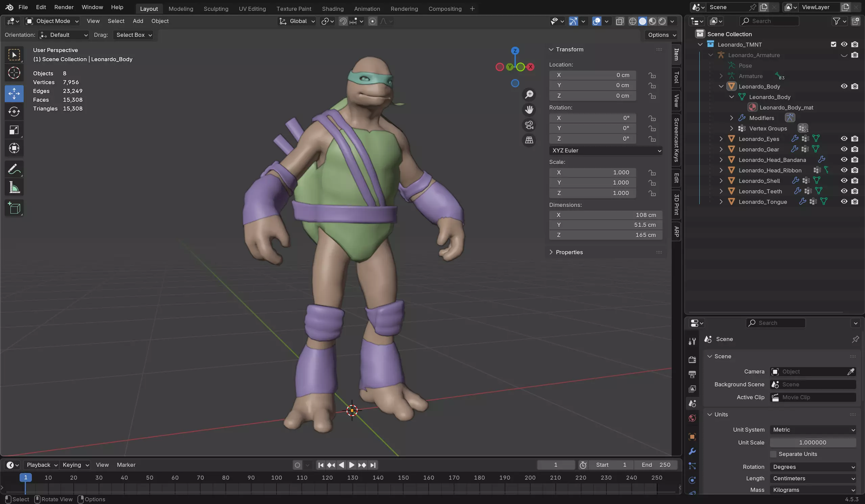Activate the Scale tool
865x504 pixels.
coord(14,130)
